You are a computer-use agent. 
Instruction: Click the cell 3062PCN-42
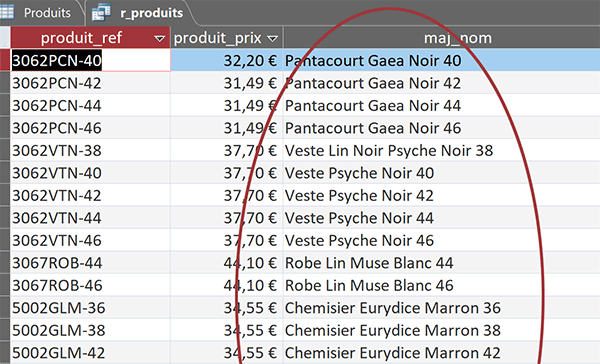(90, 83)
